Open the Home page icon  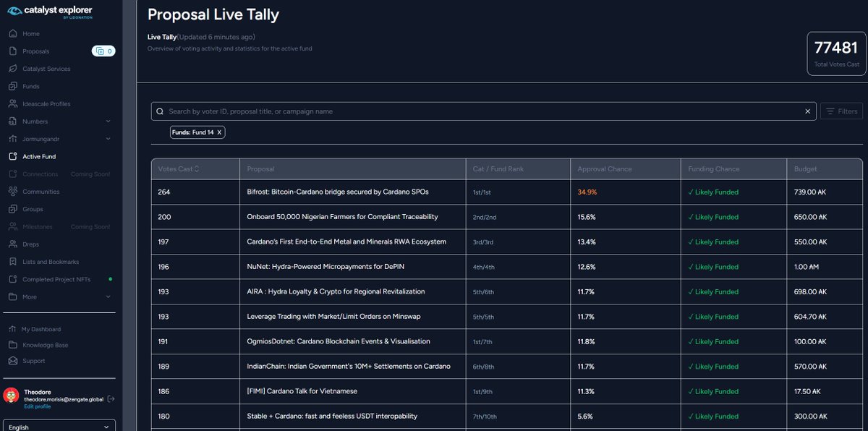click(x=12, y=34)
